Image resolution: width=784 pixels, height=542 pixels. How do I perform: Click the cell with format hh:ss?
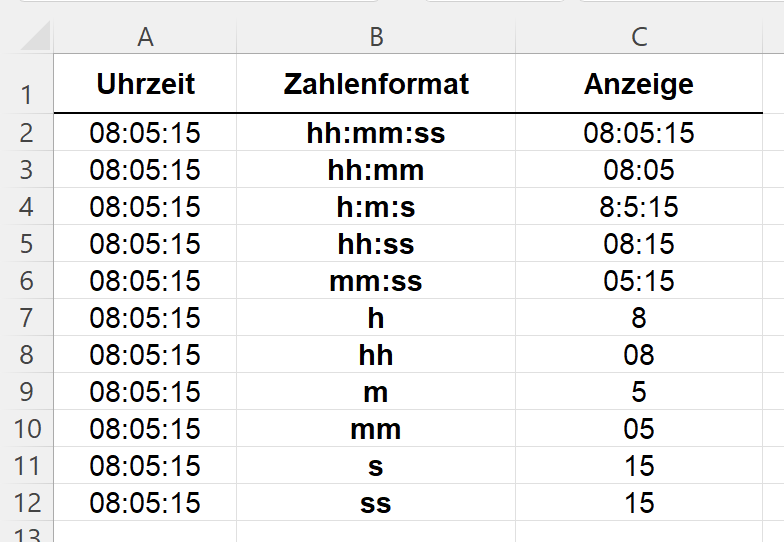pyautogui.click(x=376, y=244)
